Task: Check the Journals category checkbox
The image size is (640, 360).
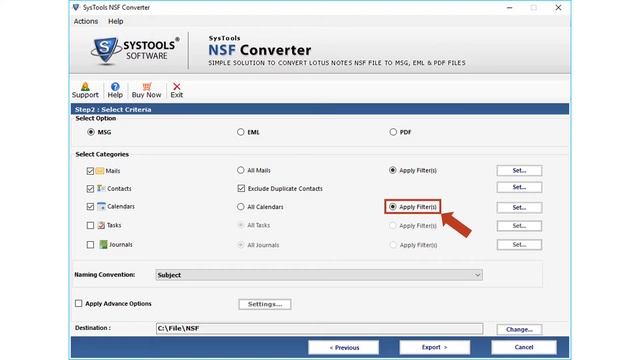Action: click(90, 244)
